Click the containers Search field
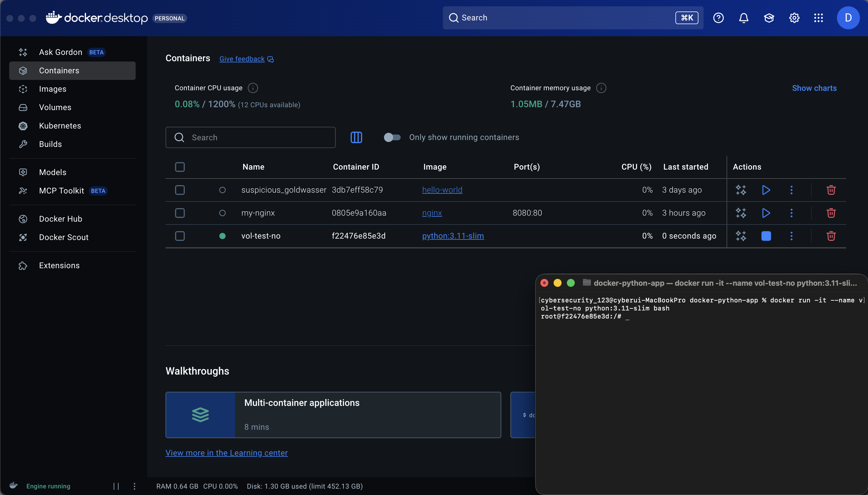 click(x=250, y=137)
